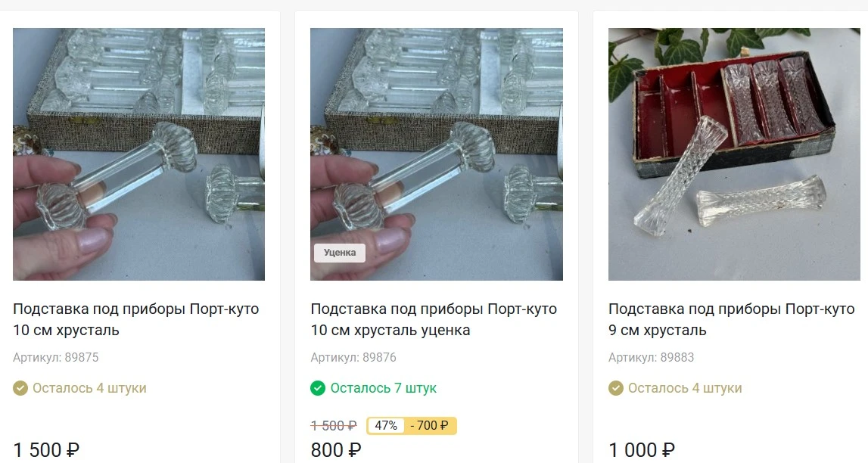
Task: Click the 1 000 ₽ price of the 9 см item
Action: 642,450
